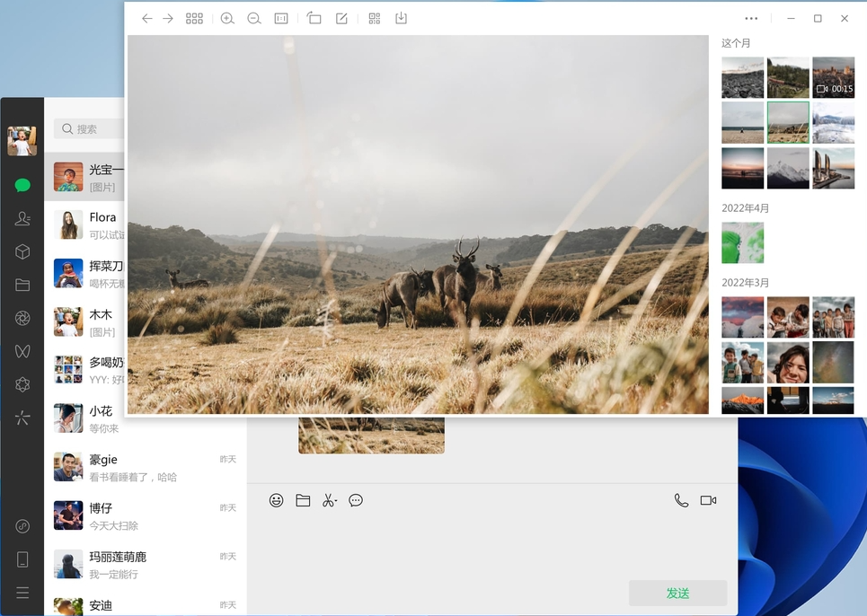The height and width of the screenshot is (616, 867).
Task: Open the Contacts icon in WeChat sidebar
Action: pos(22,219)
